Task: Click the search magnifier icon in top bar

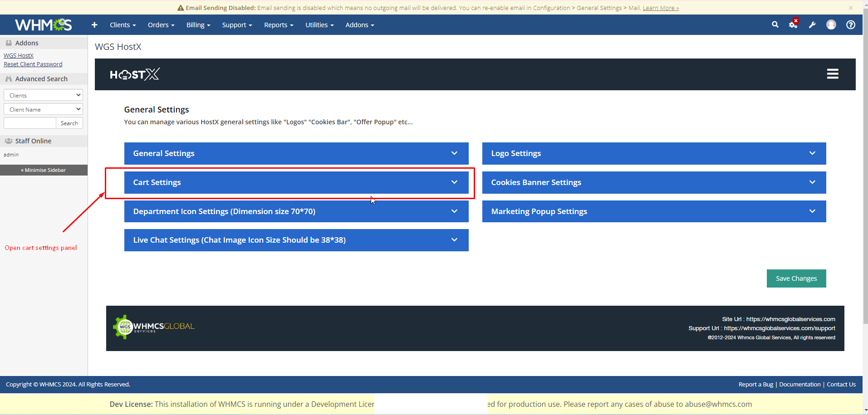Action: click(775, 25)
